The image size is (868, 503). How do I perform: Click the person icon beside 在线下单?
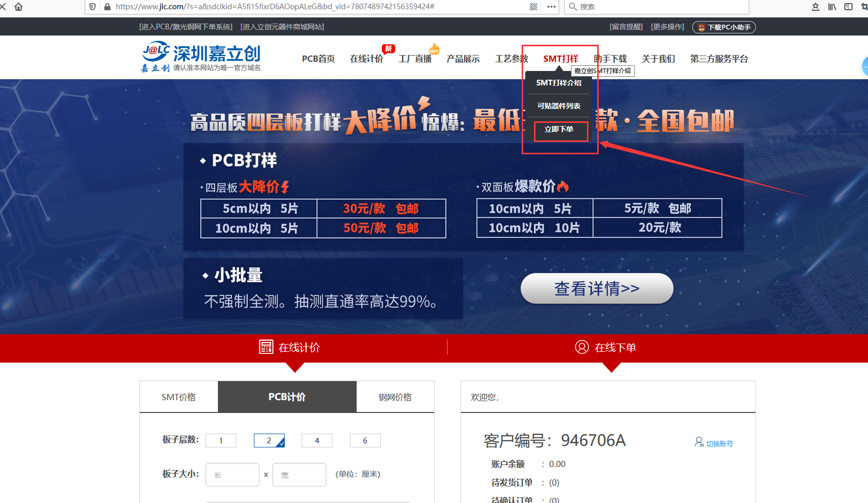click(x=582, y=348)
